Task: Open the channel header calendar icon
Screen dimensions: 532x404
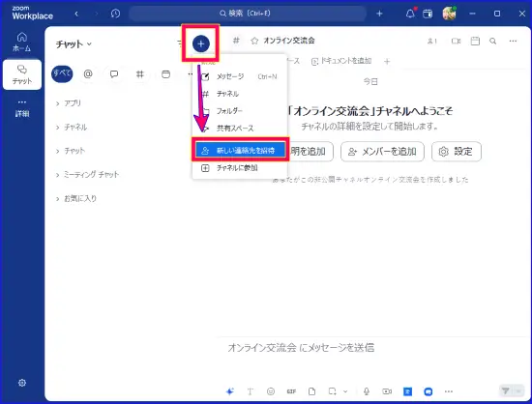Action: (475, 41)
